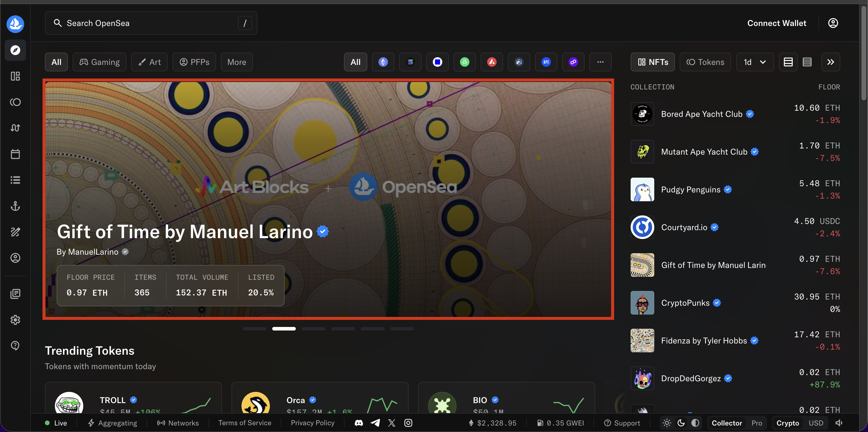The width and height of the screenshot is (868, 432).
Task: Switch to the NFTs tab
Action: [653, 62]
